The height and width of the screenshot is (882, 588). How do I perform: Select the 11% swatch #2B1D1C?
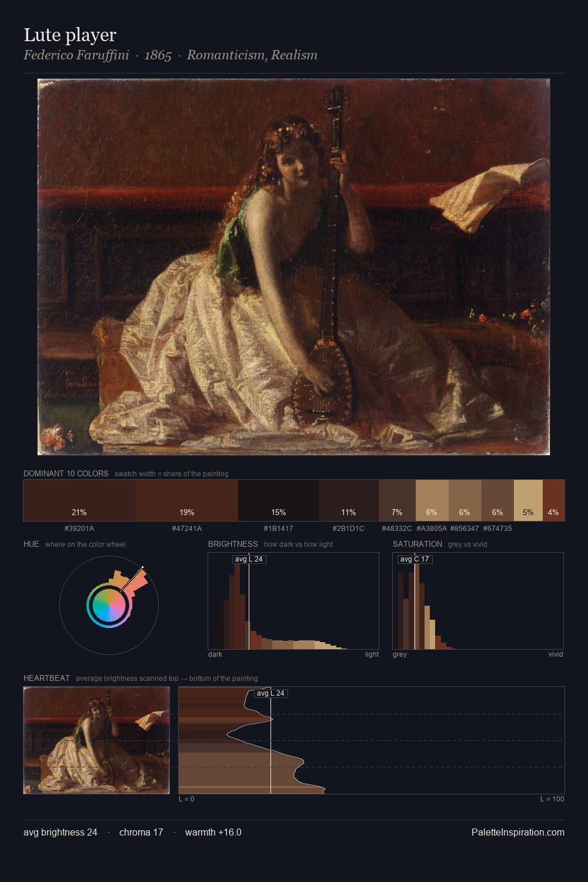point(349,500)
